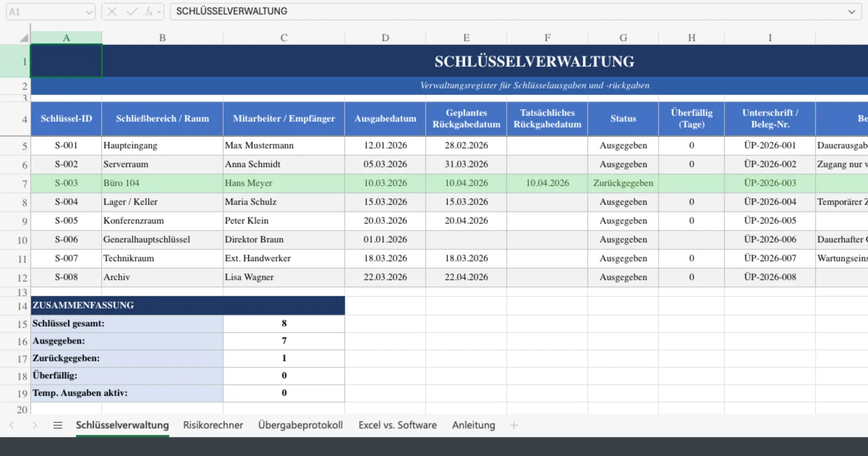This screenshot has width=868, height=456.
Task: Select the 12.01.2026 date cell
Action: point(385,145)
